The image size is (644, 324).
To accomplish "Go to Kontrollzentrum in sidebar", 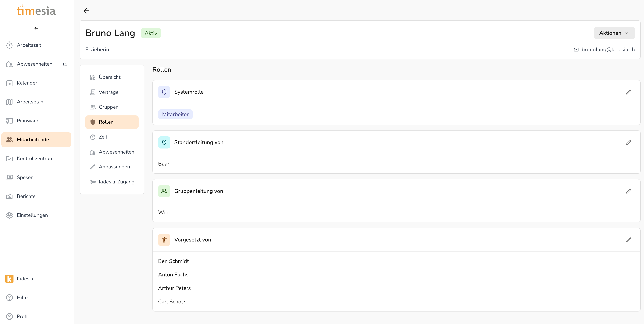I will click(35, 158).
